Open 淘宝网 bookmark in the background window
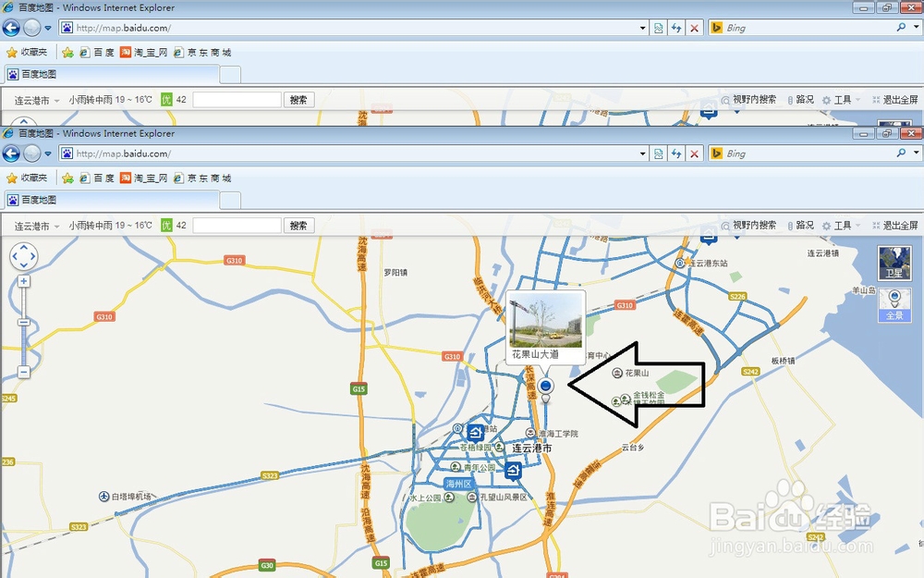The width and height of the screenshot is (924, 578). 143,53
